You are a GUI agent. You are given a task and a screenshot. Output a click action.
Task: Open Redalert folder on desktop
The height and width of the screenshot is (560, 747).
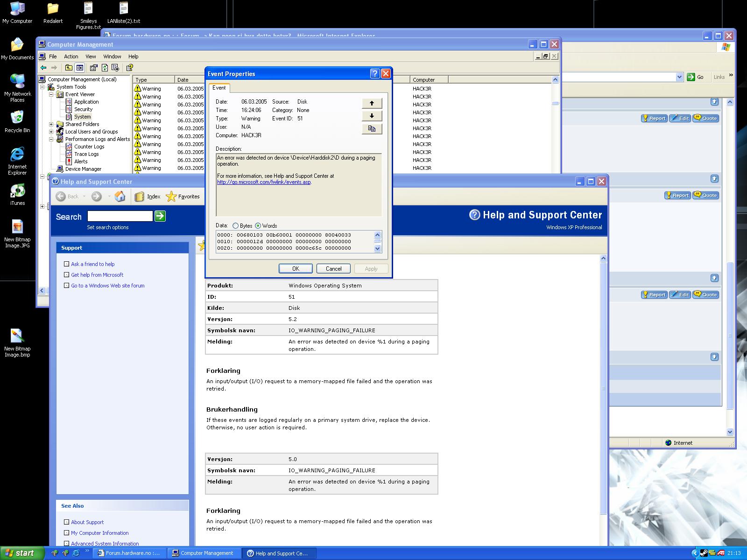53,13
